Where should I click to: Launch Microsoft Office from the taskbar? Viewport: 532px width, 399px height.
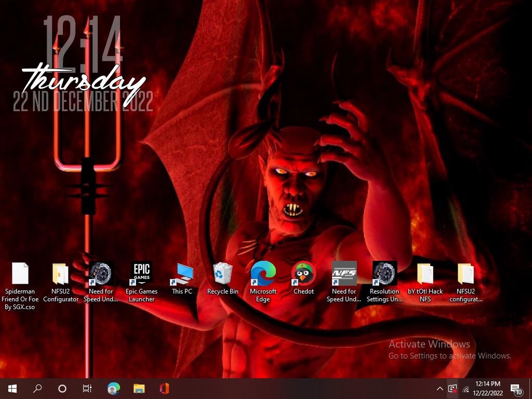pyautogui.click(x=164, y=389)
